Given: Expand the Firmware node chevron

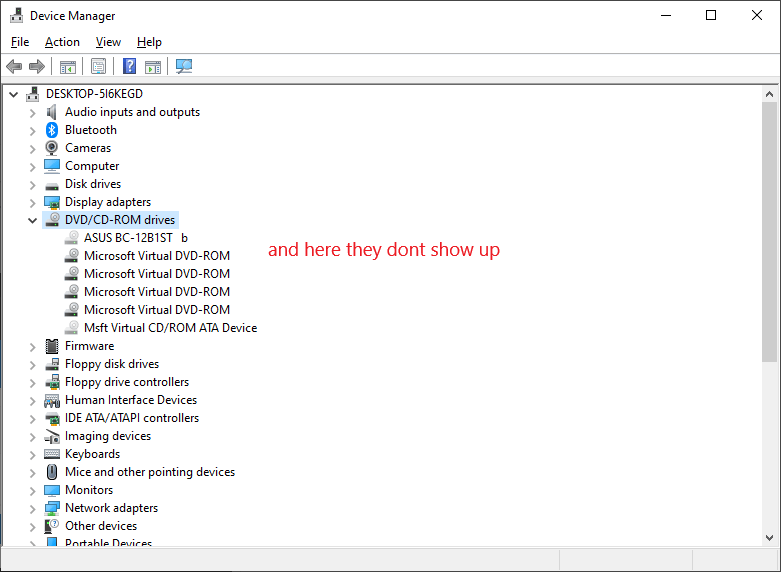Looking at the screenshot, I should coord(32,346).
